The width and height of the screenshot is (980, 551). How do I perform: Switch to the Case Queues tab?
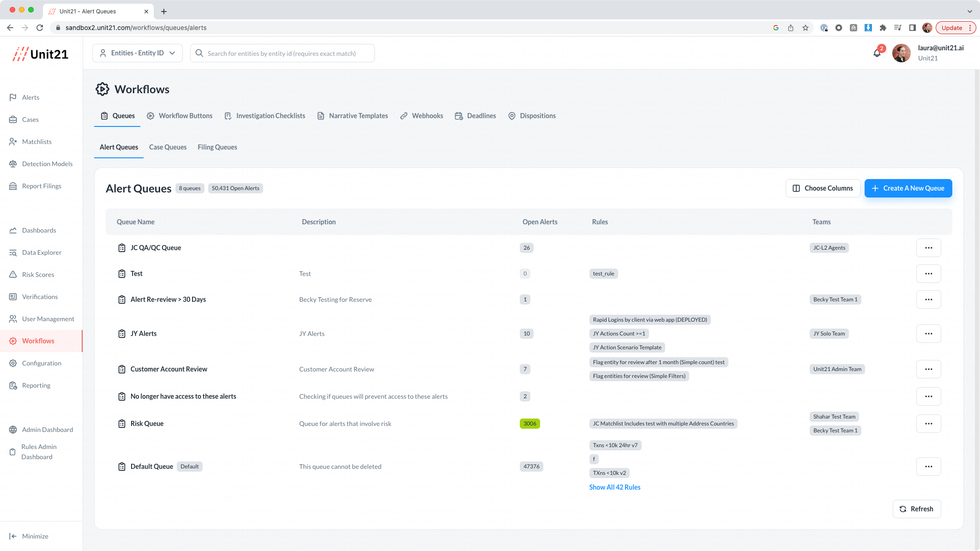click(x=168, y=147)
